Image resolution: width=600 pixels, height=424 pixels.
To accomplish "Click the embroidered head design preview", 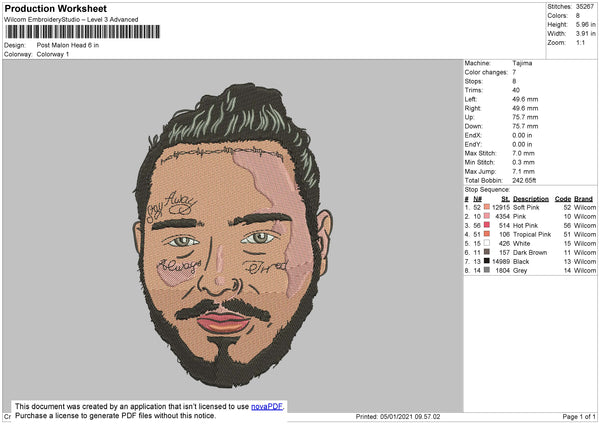I will coord(232,235).
